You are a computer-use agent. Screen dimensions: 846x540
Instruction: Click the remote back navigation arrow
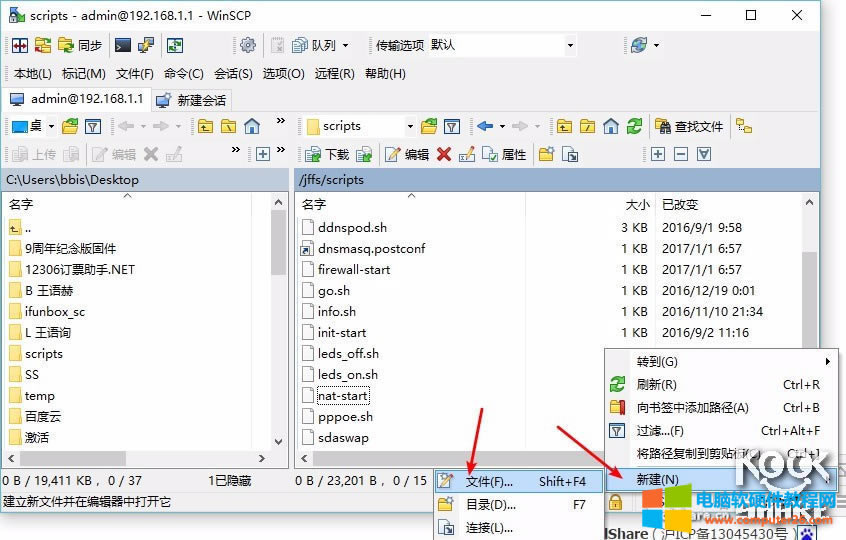pyautogui.click(x=485, y=127)
